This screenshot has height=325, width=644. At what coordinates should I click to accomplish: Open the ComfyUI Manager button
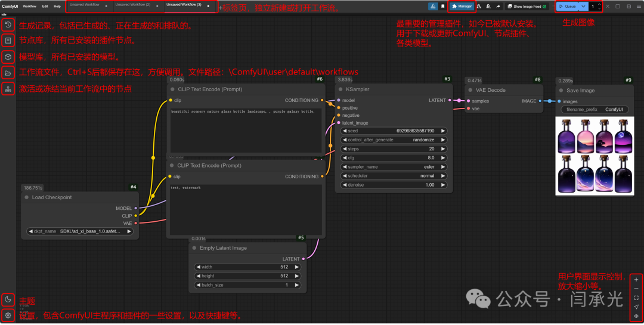pyautogui.click(x=462, y=6)
